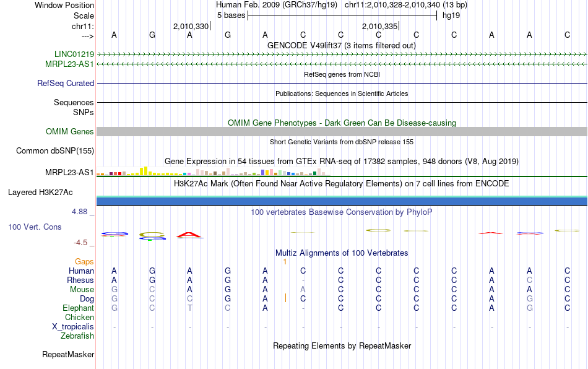Viewport: 588px width, 369px height.
Task: Click the Sequences track label
Action: [x=74, y=102]
